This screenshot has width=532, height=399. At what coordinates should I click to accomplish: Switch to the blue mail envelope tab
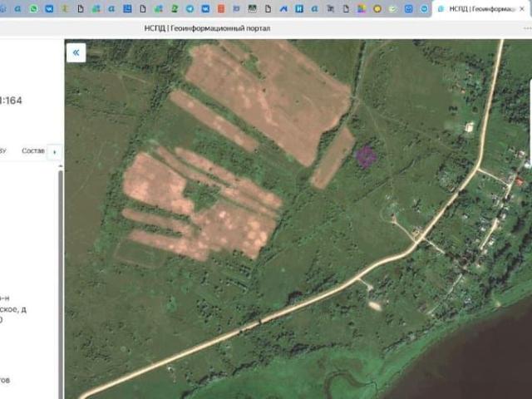[408, 9]
